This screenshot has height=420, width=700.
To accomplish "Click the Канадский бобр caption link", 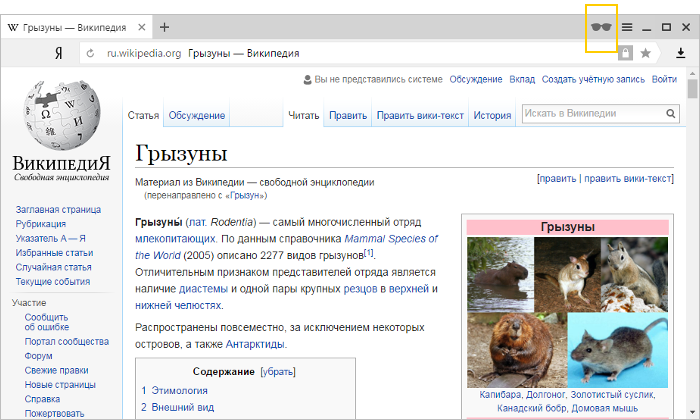I will pyautogui.click(x=532, y=408).
